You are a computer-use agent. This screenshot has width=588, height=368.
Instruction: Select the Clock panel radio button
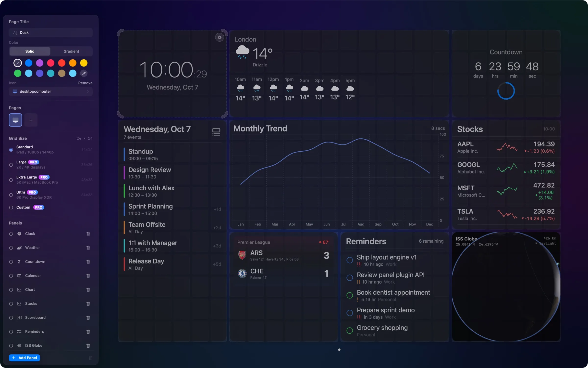pos(11,234)
